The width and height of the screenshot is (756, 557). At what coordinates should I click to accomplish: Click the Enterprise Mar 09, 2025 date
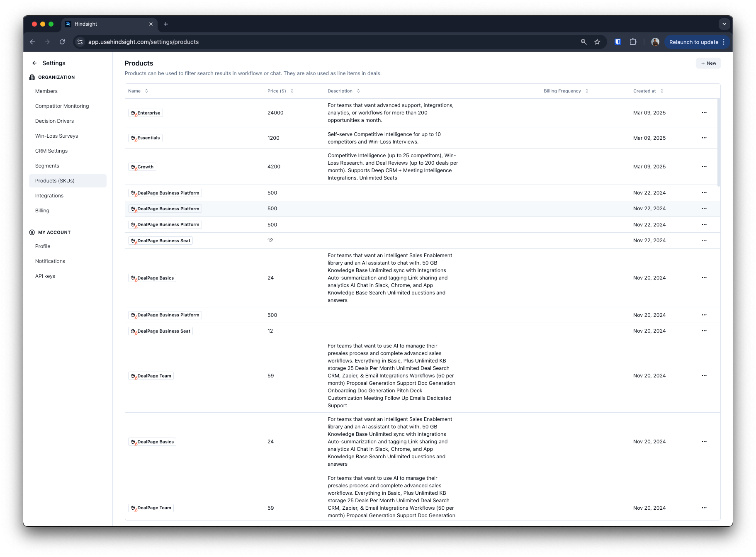[649, 113]
